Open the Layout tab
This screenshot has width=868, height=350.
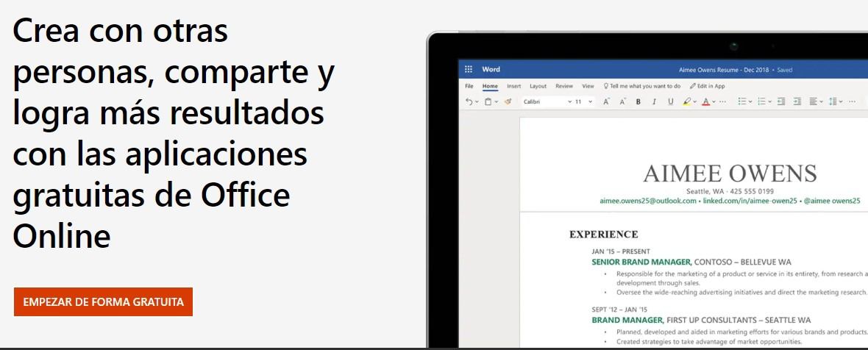pos(538,86)
